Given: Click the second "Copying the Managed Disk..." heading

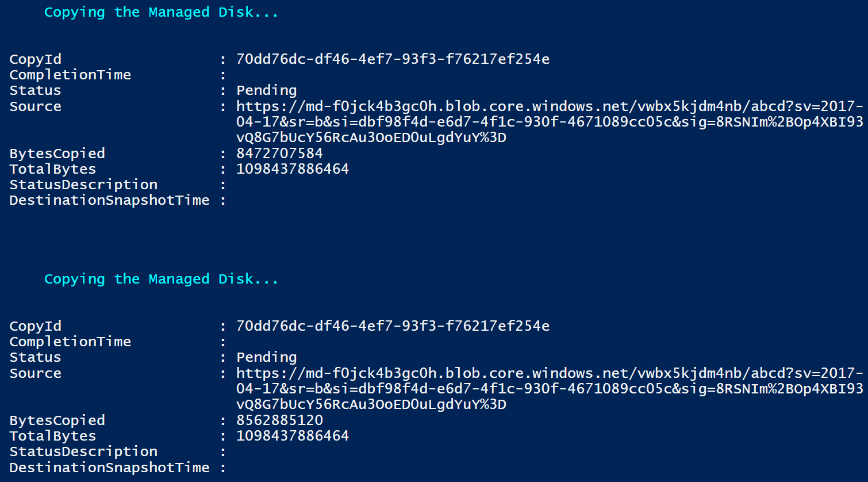Looking at the screenshot, I should (161, 279).
